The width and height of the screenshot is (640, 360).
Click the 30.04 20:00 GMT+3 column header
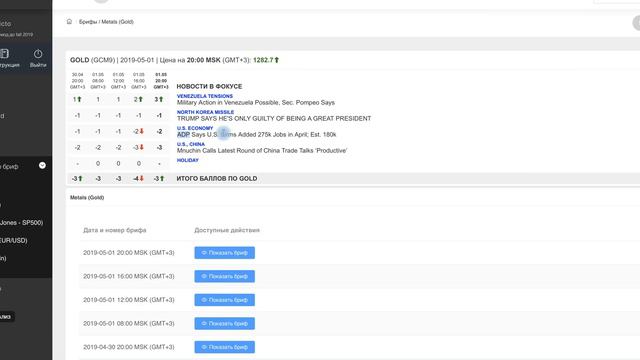pos(78,81)
